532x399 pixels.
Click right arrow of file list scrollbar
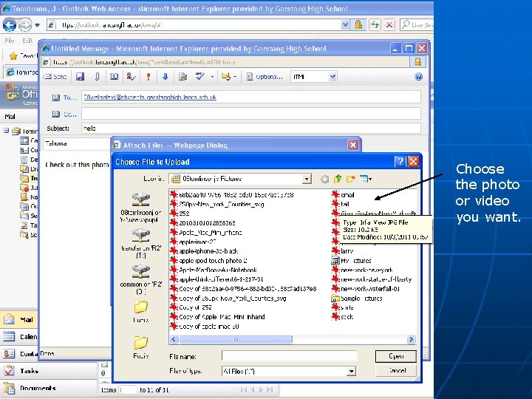[412, 339]
